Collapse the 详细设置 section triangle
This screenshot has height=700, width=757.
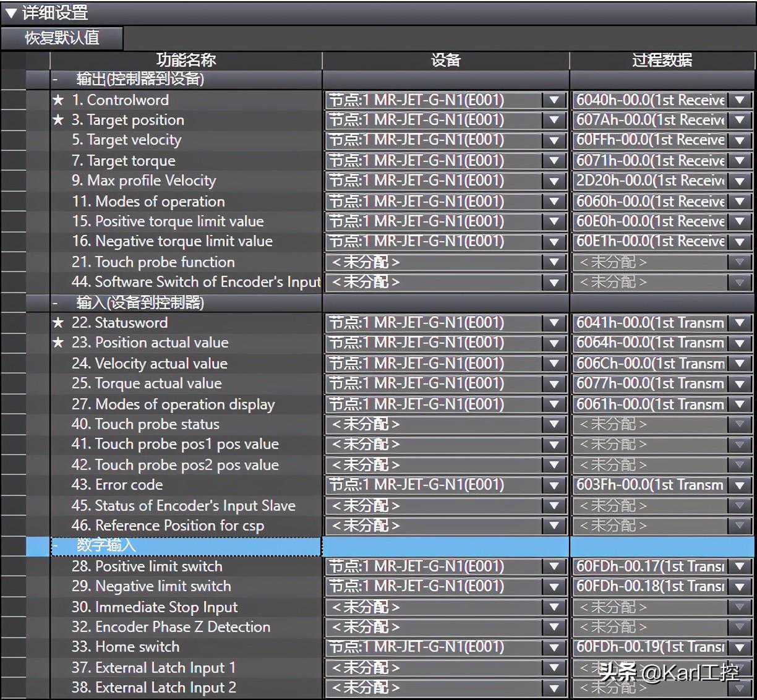pyautogui.click(x=11, y=12)
